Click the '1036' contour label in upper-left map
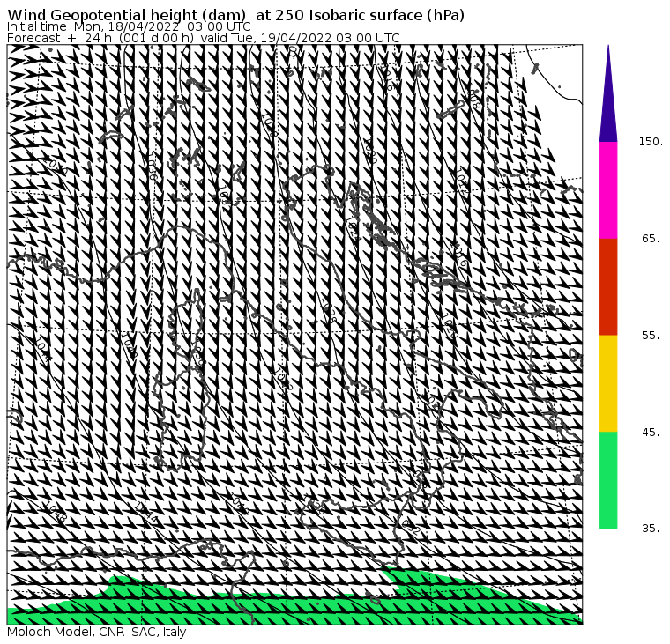The width and height of the screenshot is (670, 644). coord(153,167)
